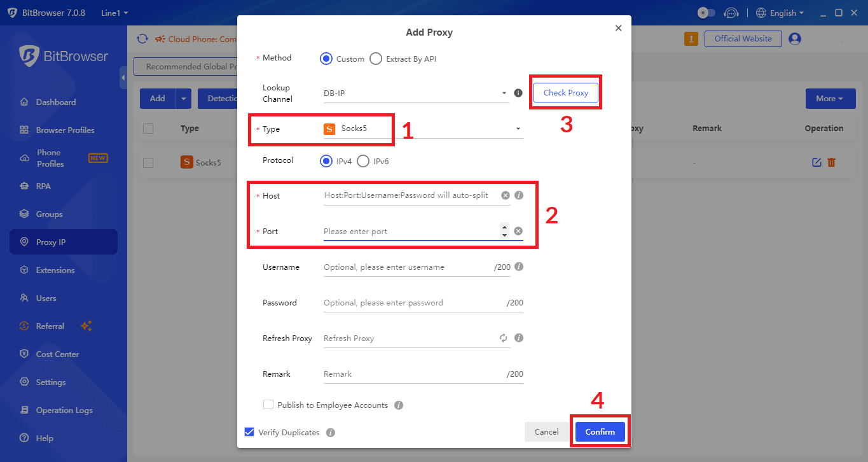Open the Type Socks5 dropdown
Viewport: 868px width, 462px height.
pos(422,129)
